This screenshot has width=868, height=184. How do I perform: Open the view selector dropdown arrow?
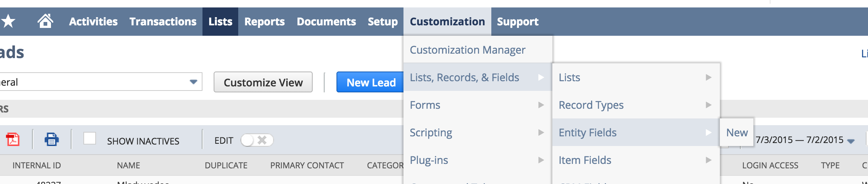pos(193,82)
